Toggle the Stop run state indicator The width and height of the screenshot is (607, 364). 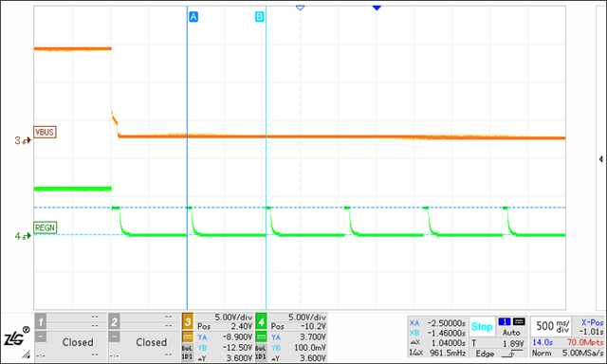[482, 327]
